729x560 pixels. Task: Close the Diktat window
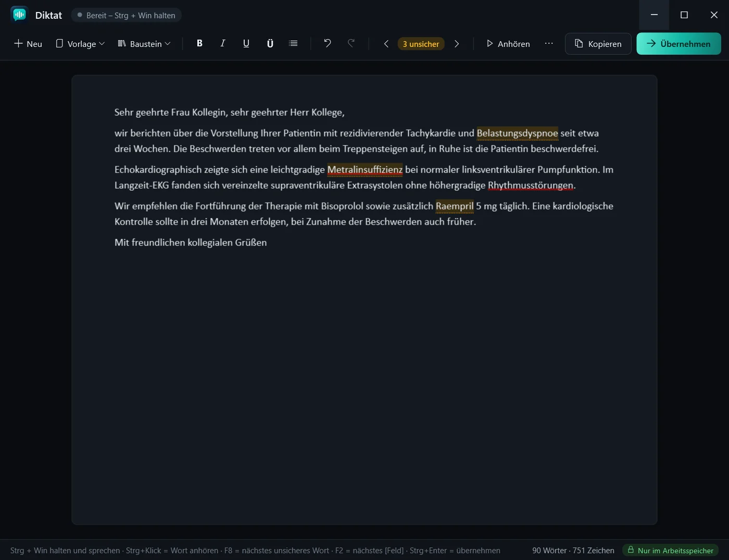click(x=714, y=15)
